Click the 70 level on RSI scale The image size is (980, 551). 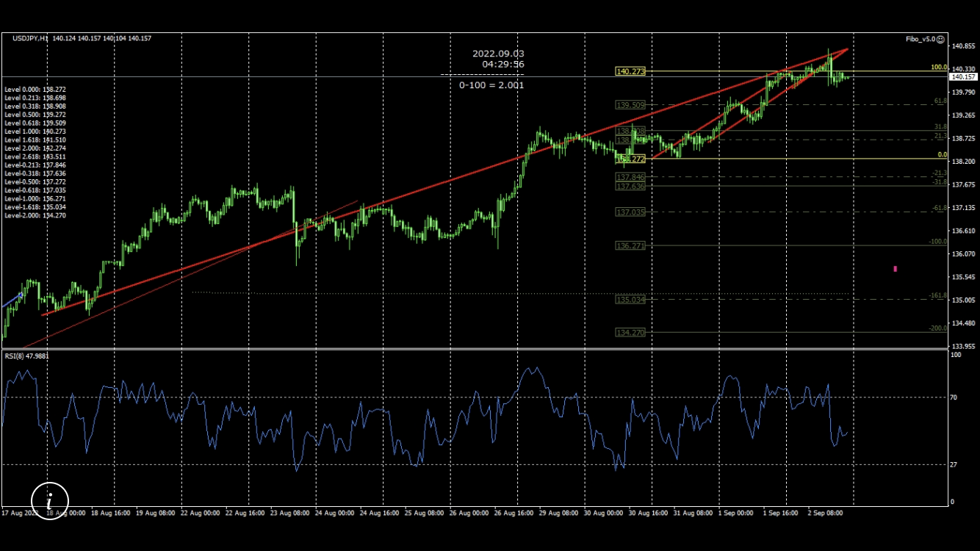click(954, 397)
